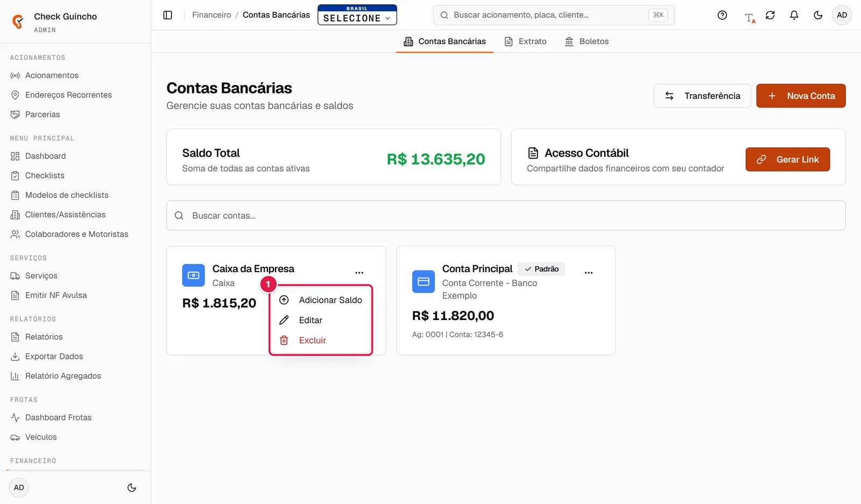Click the refresh sync icon

[x=770, y=15]
